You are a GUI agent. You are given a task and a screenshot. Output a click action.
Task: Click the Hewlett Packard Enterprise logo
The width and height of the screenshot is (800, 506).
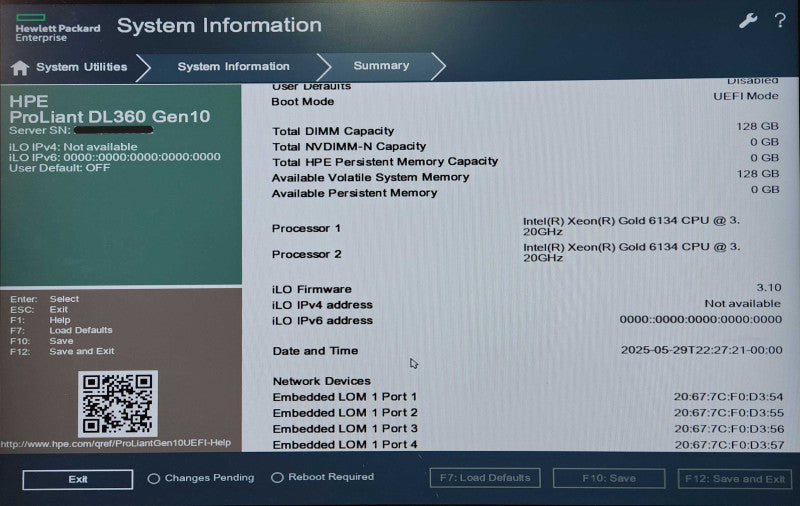pyautogui.click(x=57, y=29)
